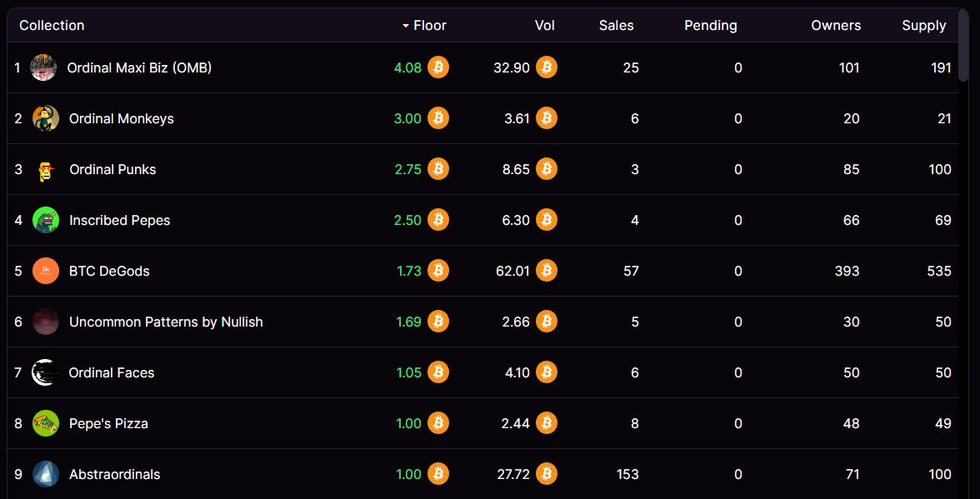Click Bitcoin icon beside 3.61 volume

click(x=547, y=118)
